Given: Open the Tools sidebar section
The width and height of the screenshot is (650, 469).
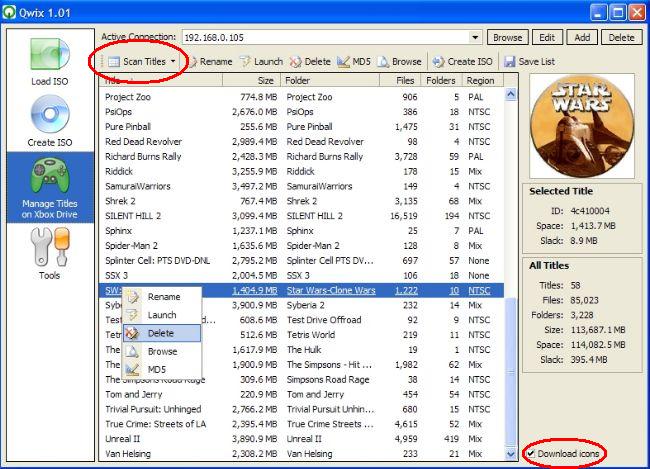Looking at the screenshot, I should tap(50, 254).
